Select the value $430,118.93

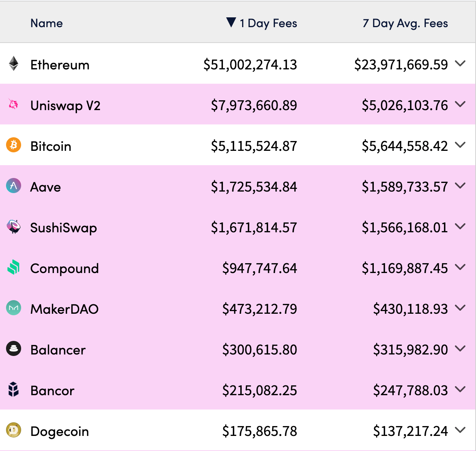pyautogui.click(x=411, y=309)
